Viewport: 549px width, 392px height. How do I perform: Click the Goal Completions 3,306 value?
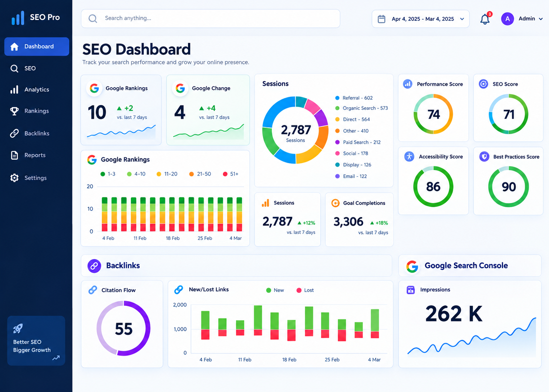tap(348, 222)
